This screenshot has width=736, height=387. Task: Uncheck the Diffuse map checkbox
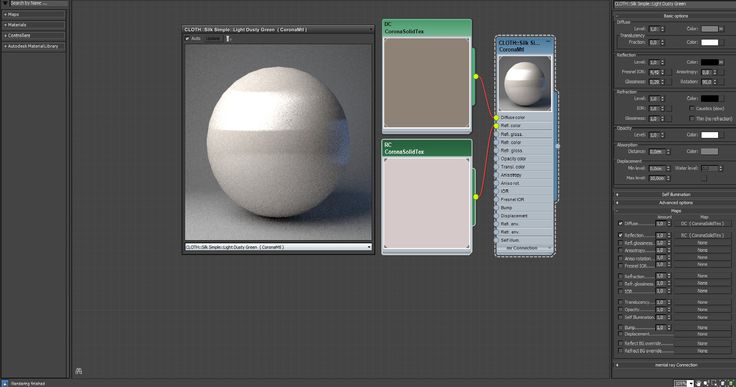621,224
